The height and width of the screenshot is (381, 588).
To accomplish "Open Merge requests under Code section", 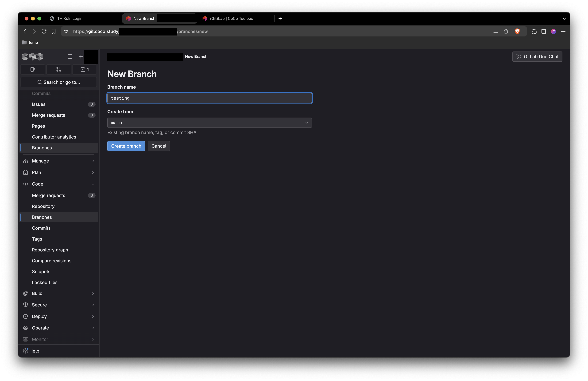I will point(58,195).
